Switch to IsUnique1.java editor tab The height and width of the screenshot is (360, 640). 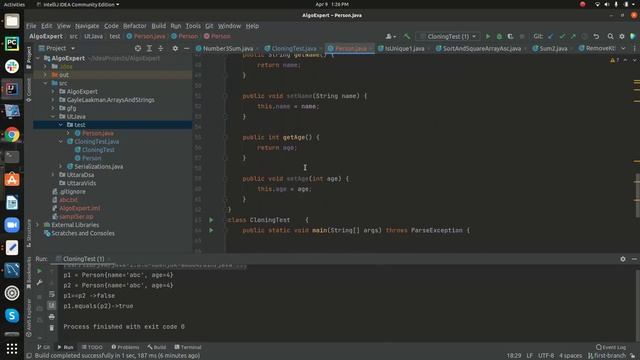tap(404, 48)
